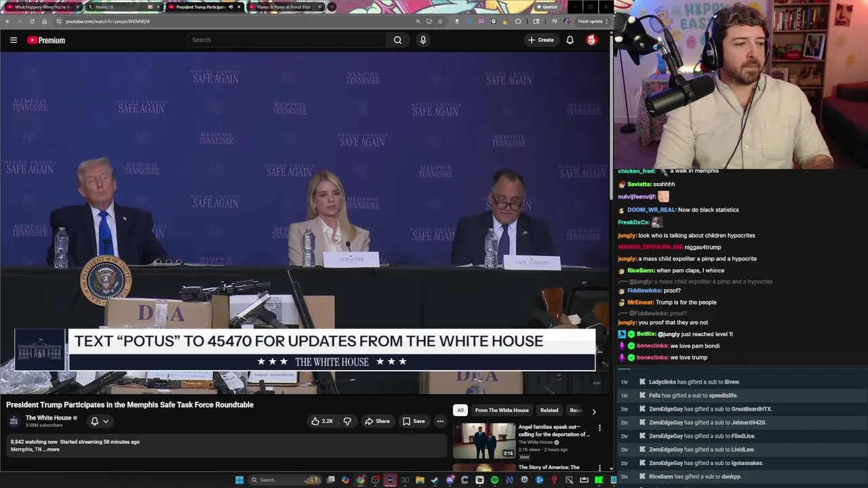The width and height of the screenshot is (868, 488).
Task: Click video title President Trump Participates
Action: pyautogui.click(x=130, y=405)
